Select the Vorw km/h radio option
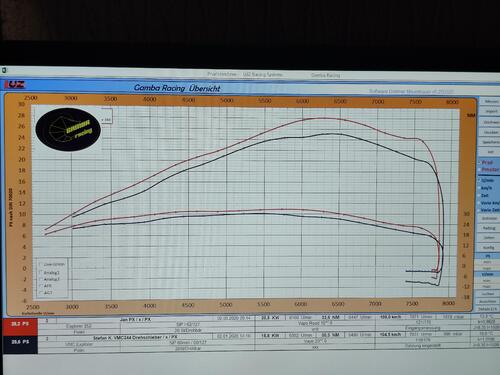Screen dimensions: 500x375 [480, 203]
